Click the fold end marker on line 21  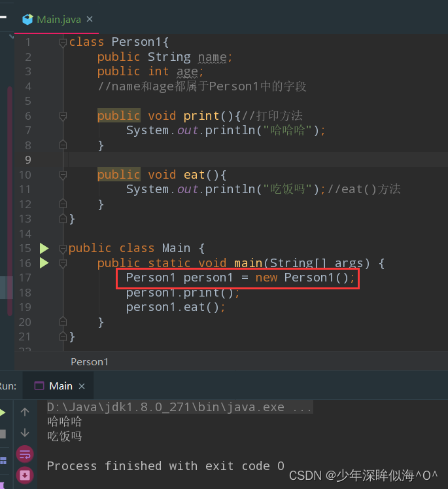coord(63,336)
